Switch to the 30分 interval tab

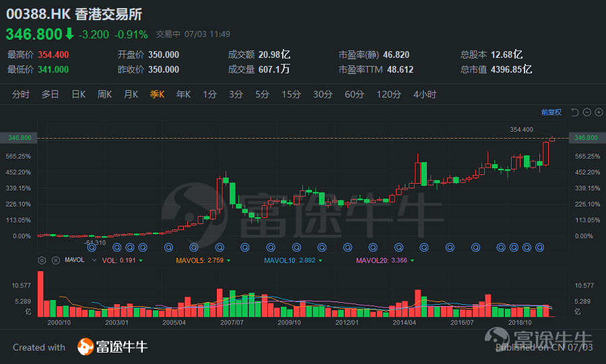(323, 94)
